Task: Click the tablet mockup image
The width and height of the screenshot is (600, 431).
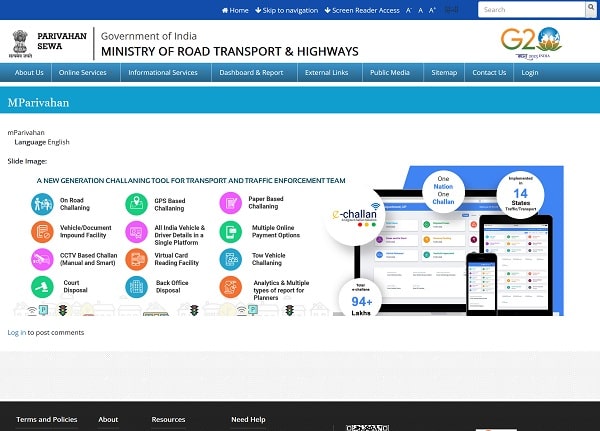Action: (x=516, y=265)
